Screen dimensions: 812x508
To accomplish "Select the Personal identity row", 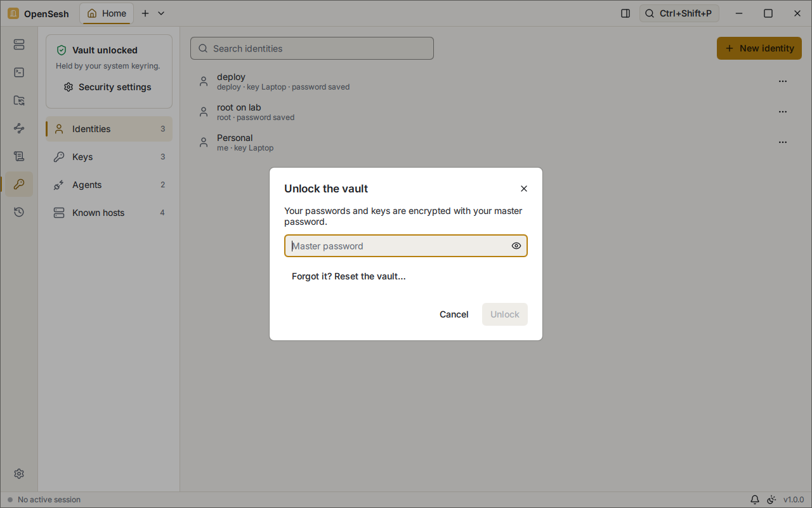I will (496, 142).
